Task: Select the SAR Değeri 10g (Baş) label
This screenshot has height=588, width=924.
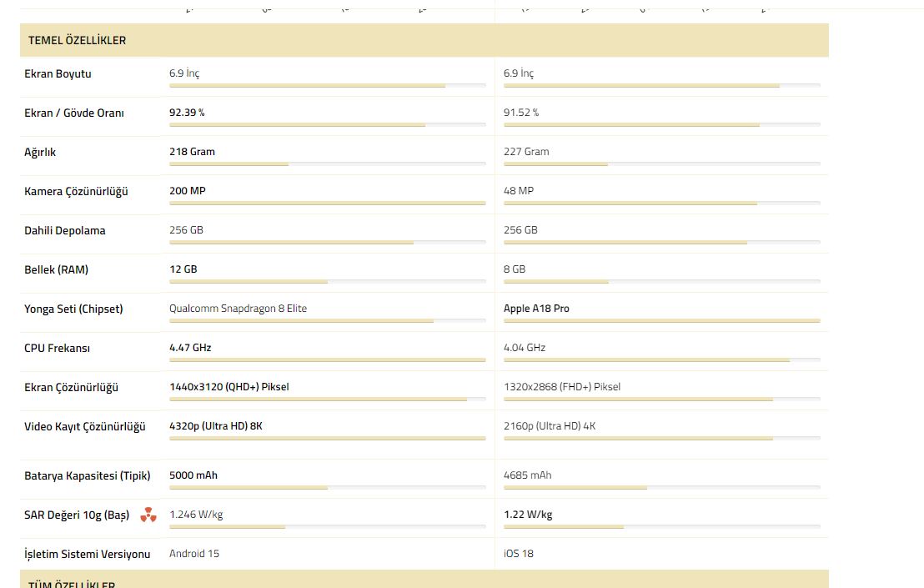Action: pos(77,515)
